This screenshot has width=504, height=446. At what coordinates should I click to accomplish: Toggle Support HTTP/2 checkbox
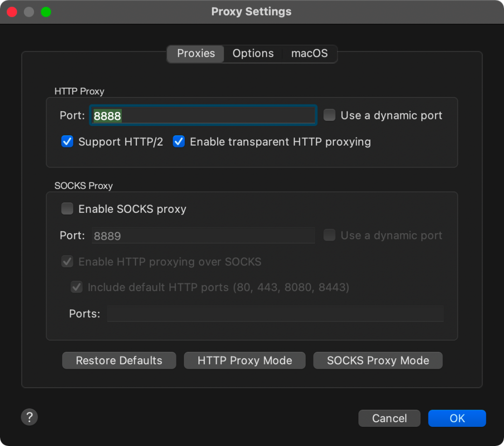point(67,141)
